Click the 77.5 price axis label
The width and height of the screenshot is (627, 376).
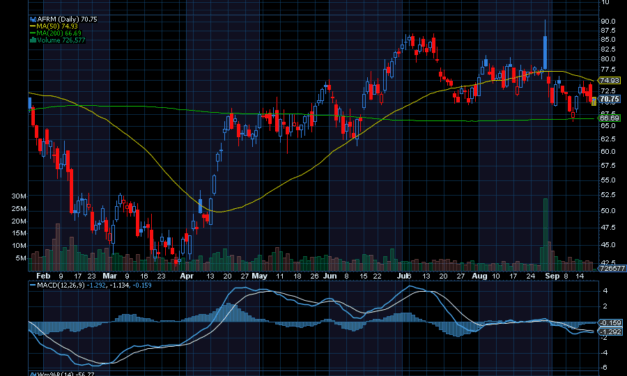(x=608, y=69)
